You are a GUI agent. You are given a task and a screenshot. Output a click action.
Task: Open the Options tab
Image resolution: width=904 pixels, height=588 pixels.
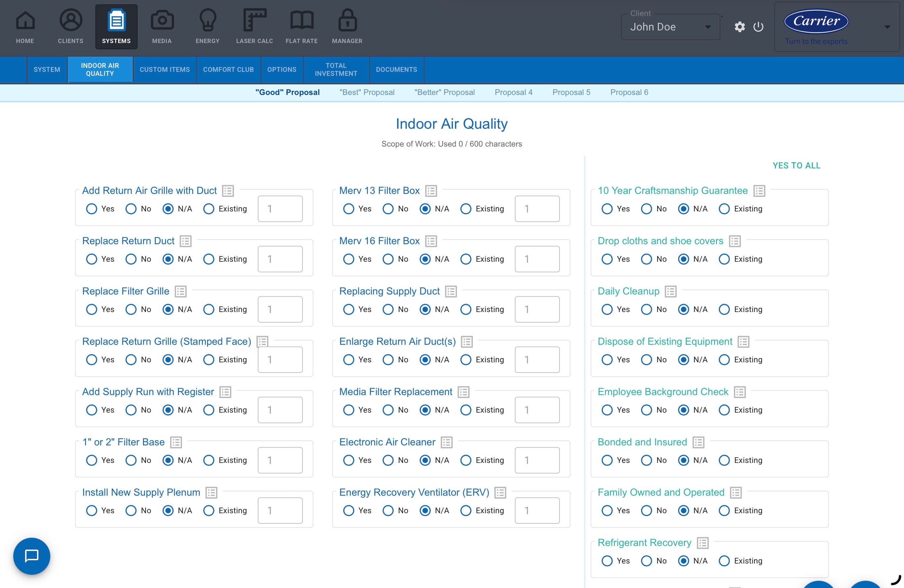coord(282,69)
